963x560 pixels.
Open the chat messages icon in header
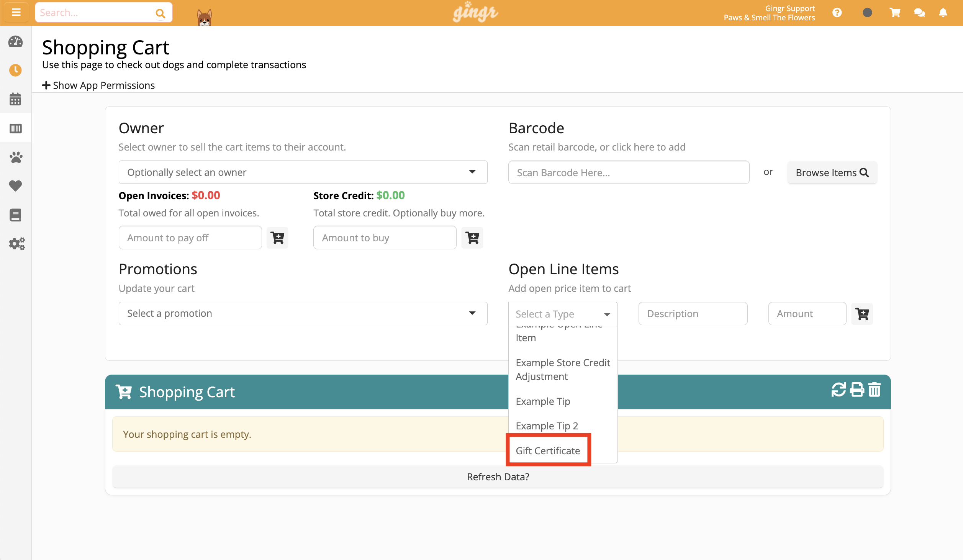click(x=919, y=13)
